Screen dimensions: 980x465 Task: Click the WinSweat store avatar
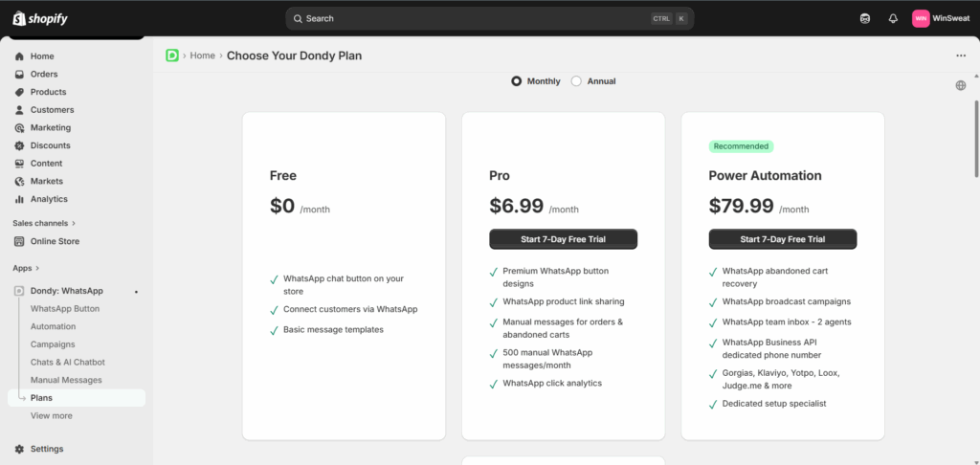(920, 18)
